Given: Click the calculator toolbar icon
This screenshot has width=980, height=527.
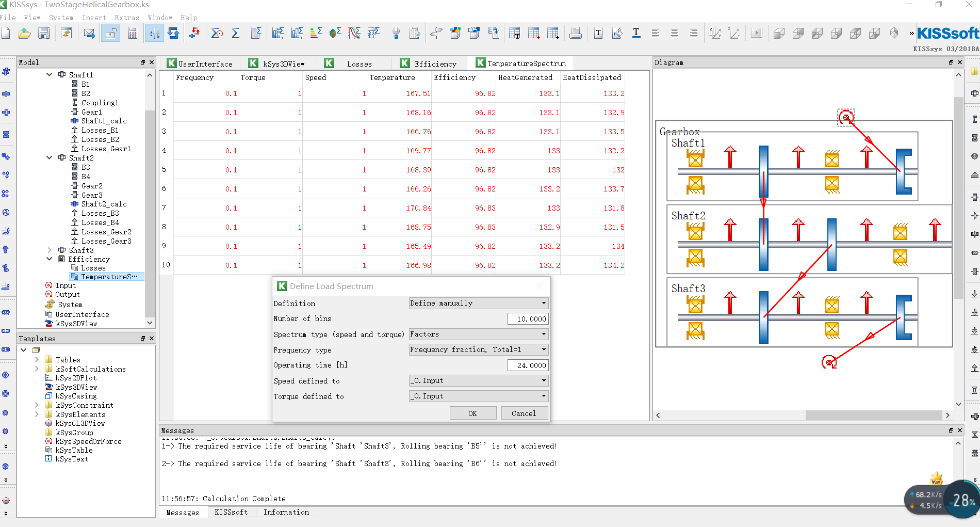Looking at the screenshot, I should click(x=133, y=34).
